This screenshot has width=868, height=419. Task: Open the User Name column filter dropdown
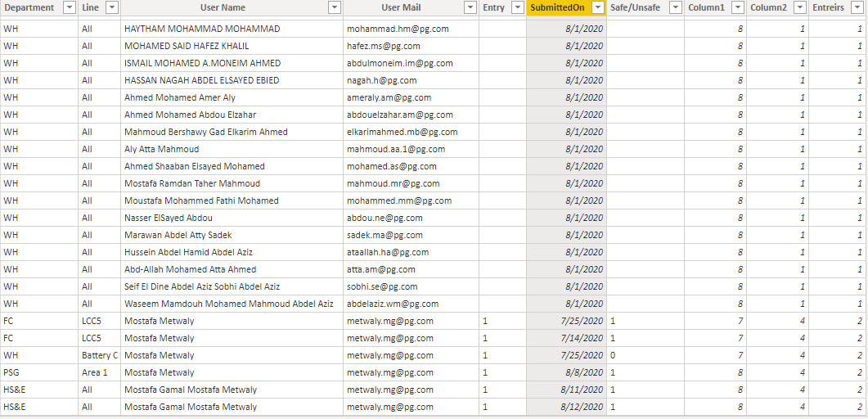pos(335,7)
